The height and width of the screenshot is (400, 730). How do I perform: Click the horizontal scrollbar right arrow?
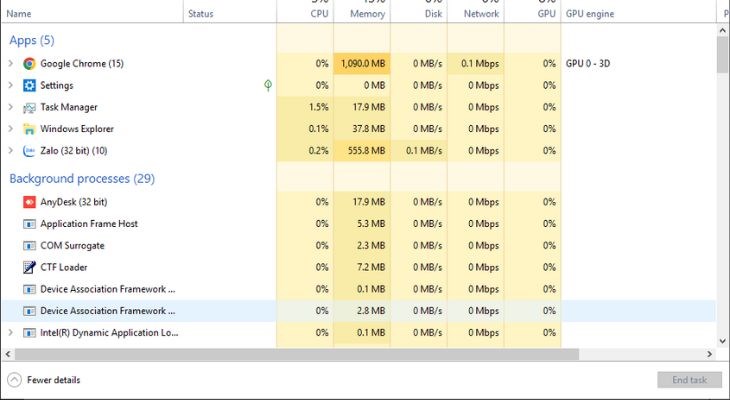[710, 354]
